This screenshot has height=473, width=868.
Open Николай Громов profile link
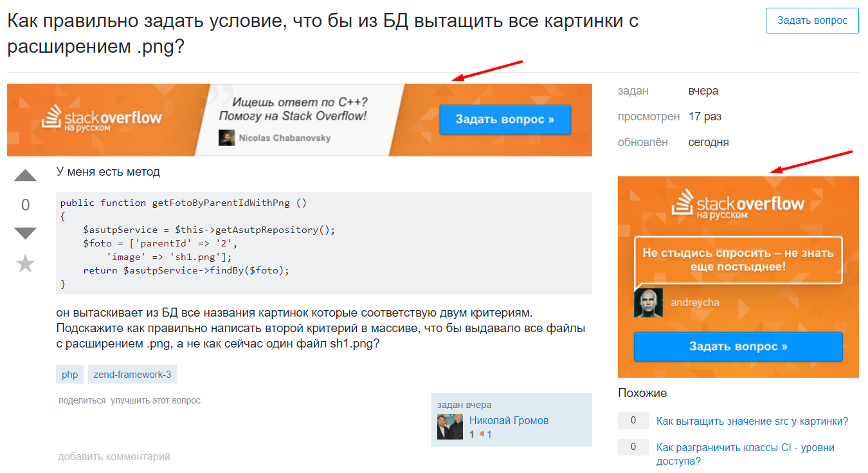509,420
